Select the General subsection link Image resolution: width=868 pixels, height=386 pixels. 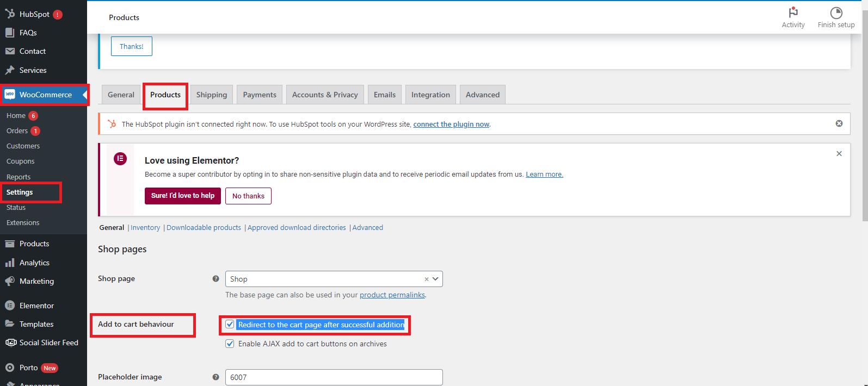pyautogui.click(x=112, y=228)
